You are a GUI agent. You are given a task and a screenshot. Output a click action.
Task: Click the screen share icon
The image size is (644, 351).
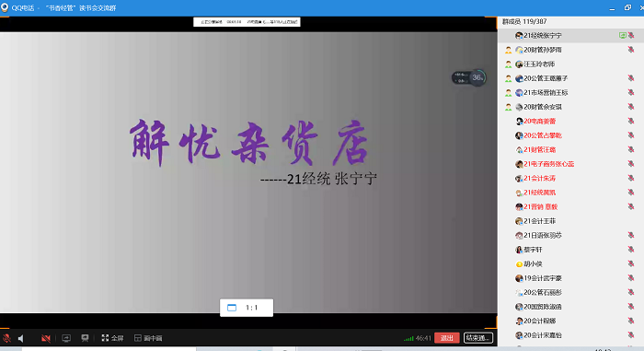[66, 338]
